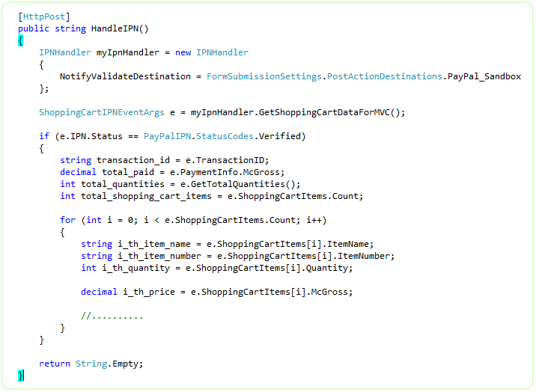Click the total_shopping_cart_items variable
536x392 pixels.
(x=146, y=196)
